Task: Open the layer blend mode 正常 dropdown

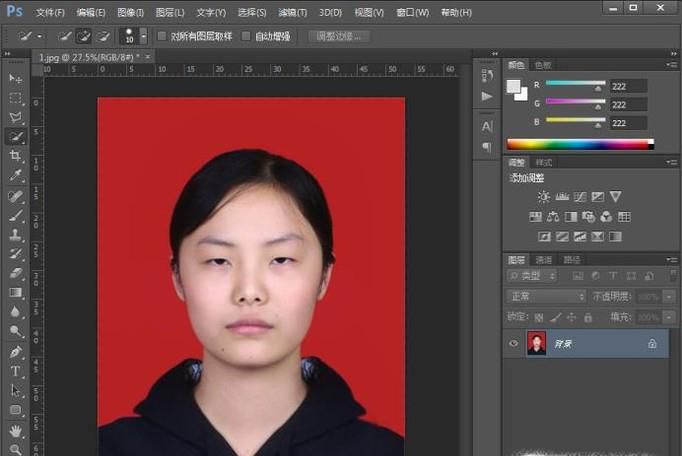Action: [546, 297]
